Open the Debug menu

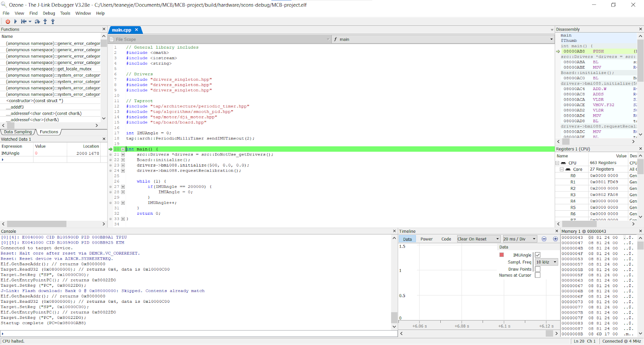49,13
